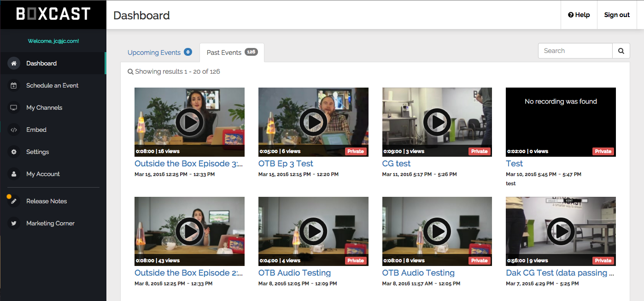Click the BoxCast logo
The image size is (644, 301).
point(53,14)
